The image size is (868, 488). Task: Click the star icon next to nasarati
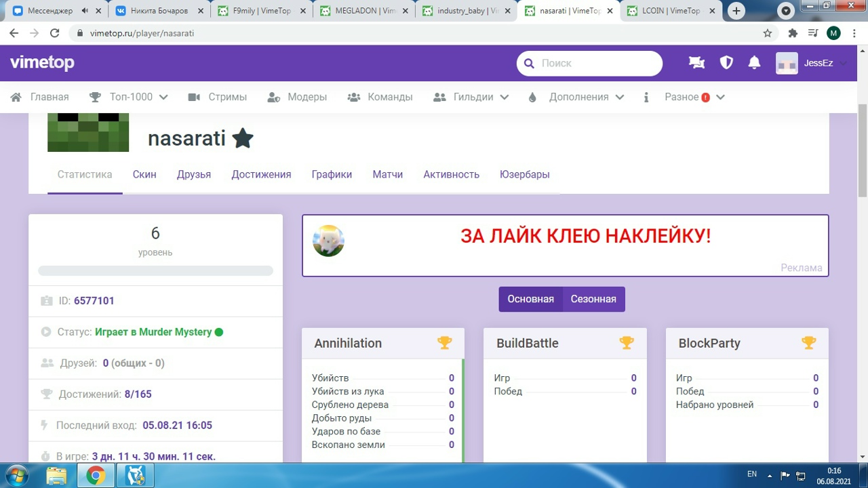click(242, 138)
